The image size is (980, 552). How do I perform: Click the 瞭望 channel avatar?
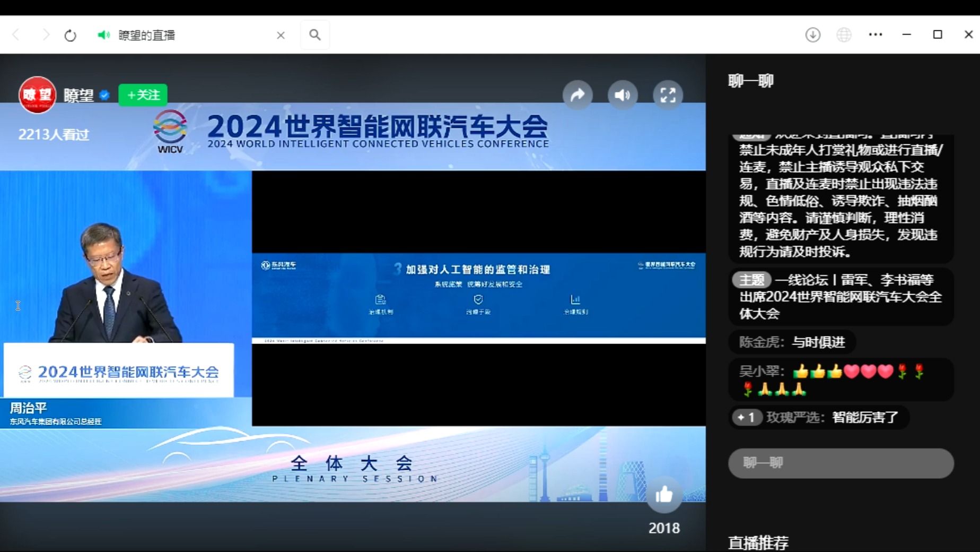[37, 95]
